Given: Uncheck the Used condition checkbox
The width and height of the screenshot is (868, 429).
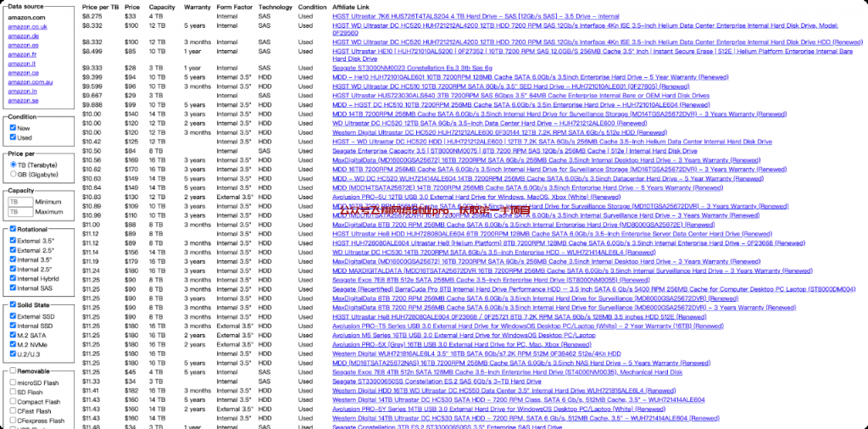Looking at the screenshot, I should coord(13,137).
